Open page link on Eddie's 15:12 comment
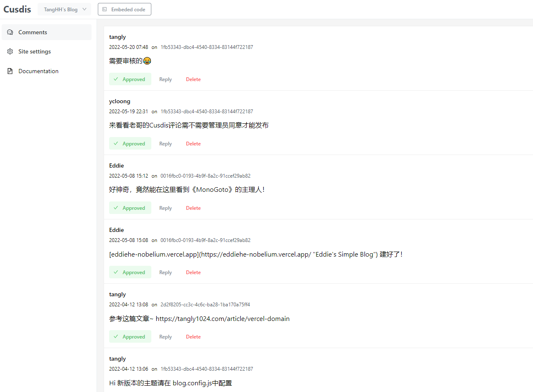 (205, 176)
